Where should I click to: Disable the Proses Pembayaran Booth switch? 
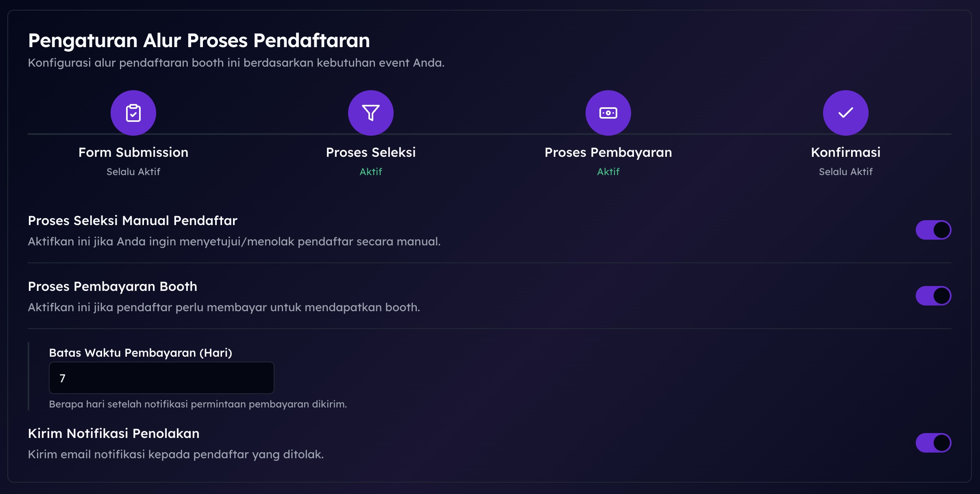pyautogui.click(x=933, y=296)
